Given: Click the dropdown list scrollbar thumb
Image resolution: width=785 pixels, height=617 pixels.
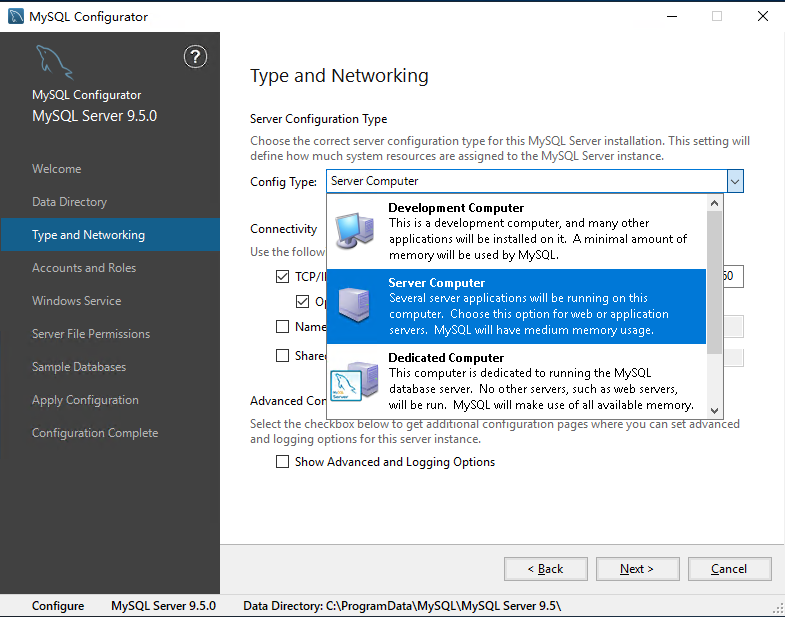Looking at the screenshot, I should pos(714,282).
